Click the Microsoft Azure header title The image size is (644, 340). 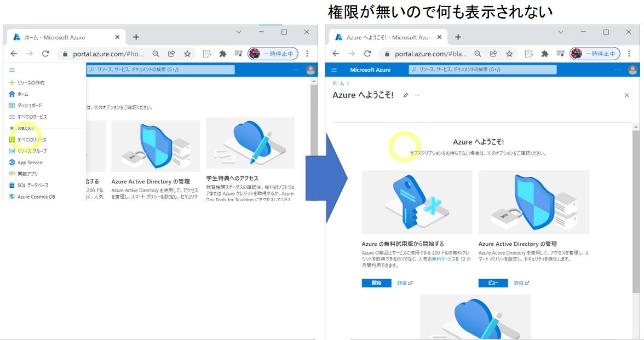tap(370, 70)
